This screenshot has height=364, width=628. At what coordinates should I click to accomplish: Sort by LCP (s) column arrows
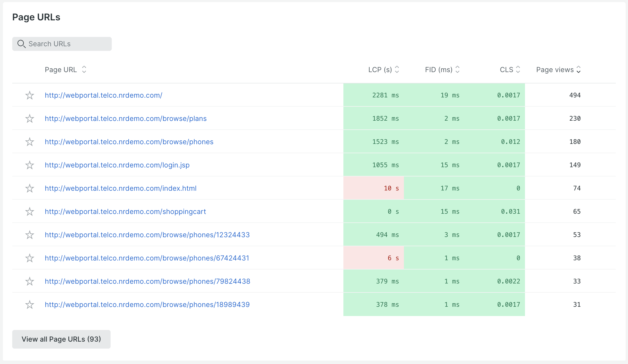(x=397, y=69)
